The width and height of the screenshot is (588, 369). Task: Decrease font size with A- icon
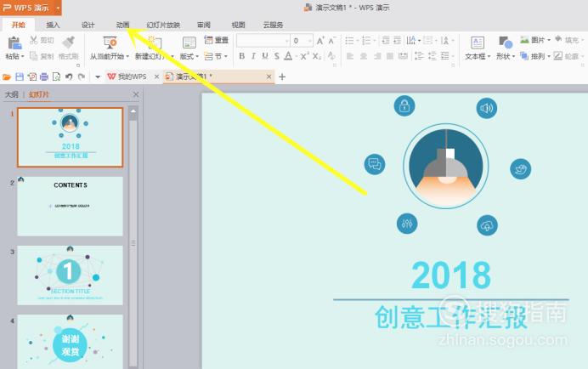[x=331, y=41]
